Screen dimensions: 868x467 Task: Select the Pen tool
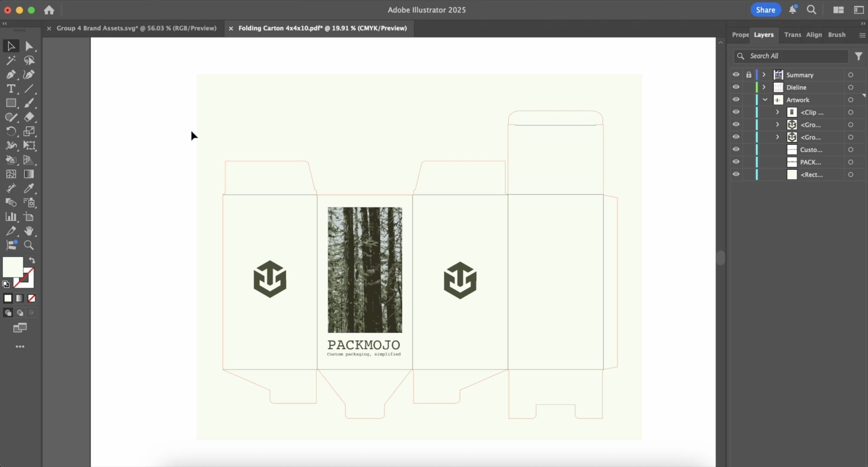11,75
